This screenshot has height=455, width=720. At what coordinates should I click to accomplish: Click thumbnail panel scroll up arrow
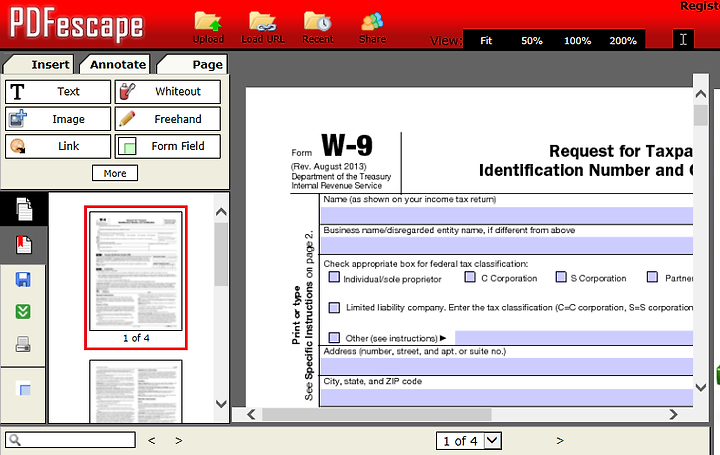click(221, 212)
